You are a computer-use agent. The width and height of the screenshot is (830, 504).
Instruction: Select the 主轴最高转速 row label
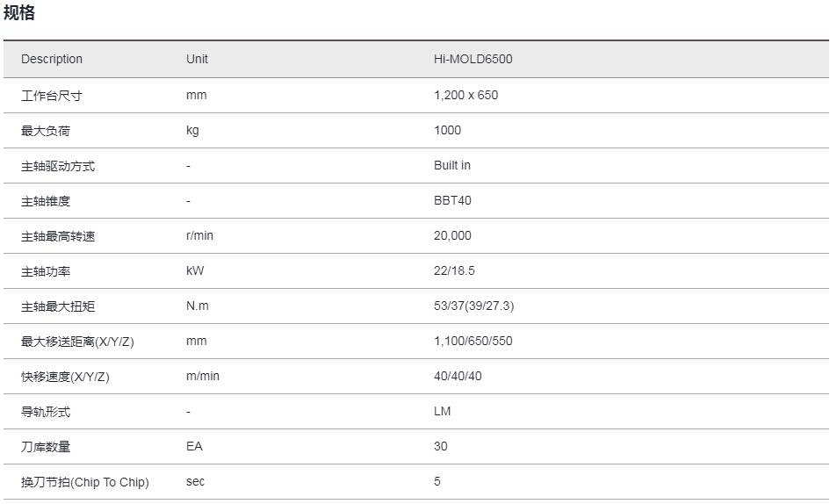coord(58,237)
